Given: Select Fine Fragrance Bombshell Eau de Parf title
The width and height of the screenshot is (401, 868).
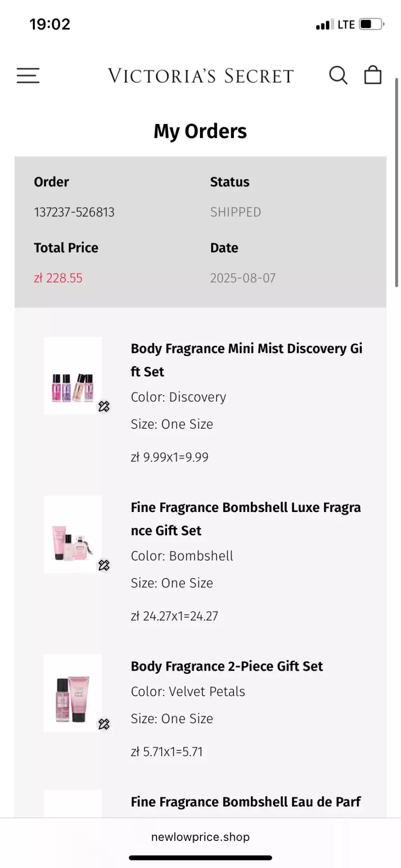Looking at the screenshot, I should 246,802.
